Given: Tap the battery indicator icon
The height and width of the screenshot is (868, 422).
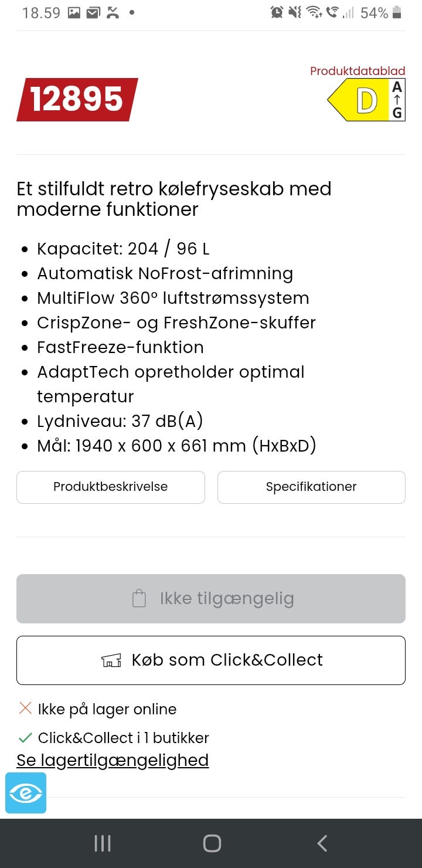Looking at the screenshot, I should pos(397,13).
